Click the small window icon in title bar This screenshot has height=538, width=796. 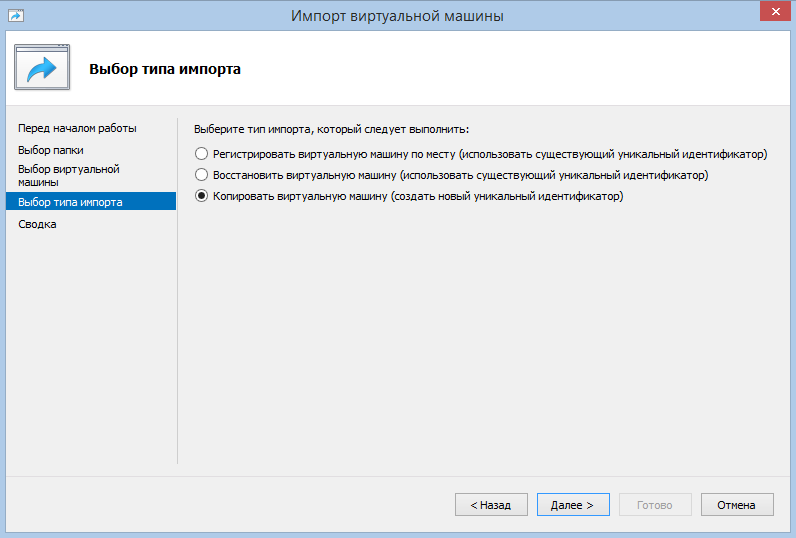[17, 15]
